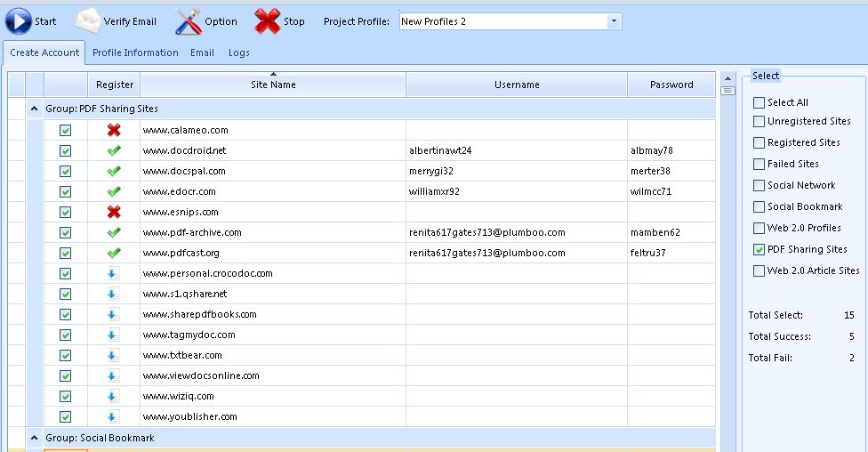868x452 pixels.
Task: Click the green register checkmark for www.pdfcast.org
Action: coord(114,254)
